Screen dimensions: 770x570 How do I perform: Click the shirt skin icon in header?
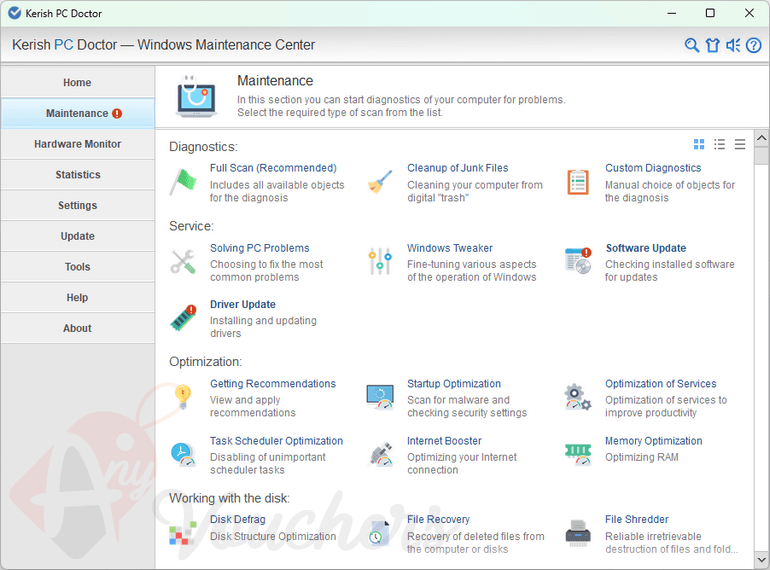(x=713, y=45)
